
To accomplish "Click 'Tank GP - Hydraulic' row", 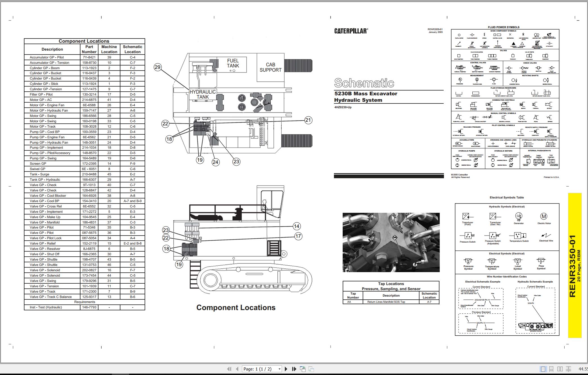I will point(84,179).
